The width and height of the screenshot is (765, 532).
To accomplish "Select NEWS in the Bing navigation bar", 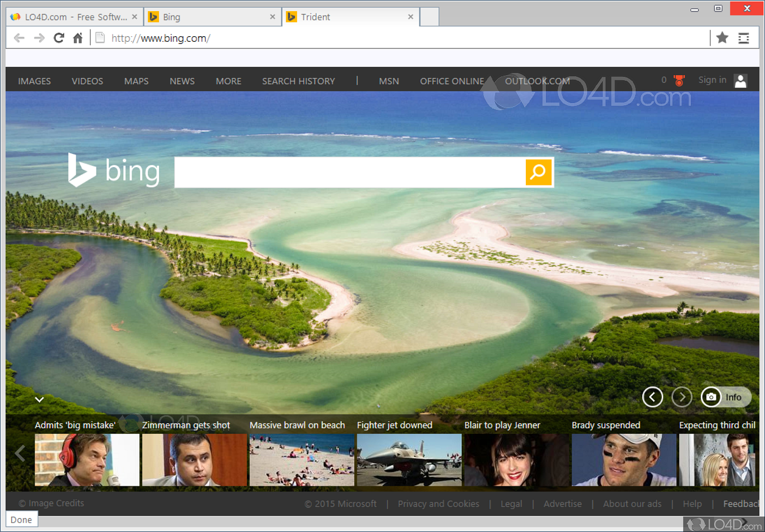I will click(x=182, y=81).
